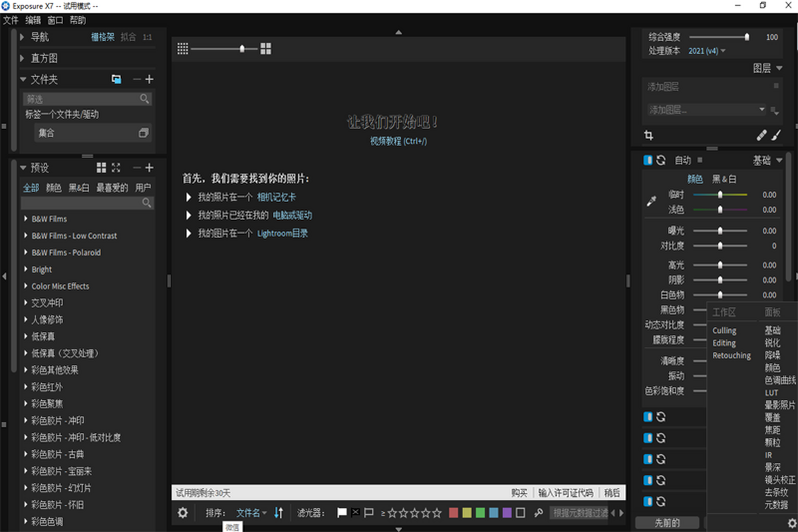Filter by the red color label
The image size is (798, 532).
click(454, 513)
